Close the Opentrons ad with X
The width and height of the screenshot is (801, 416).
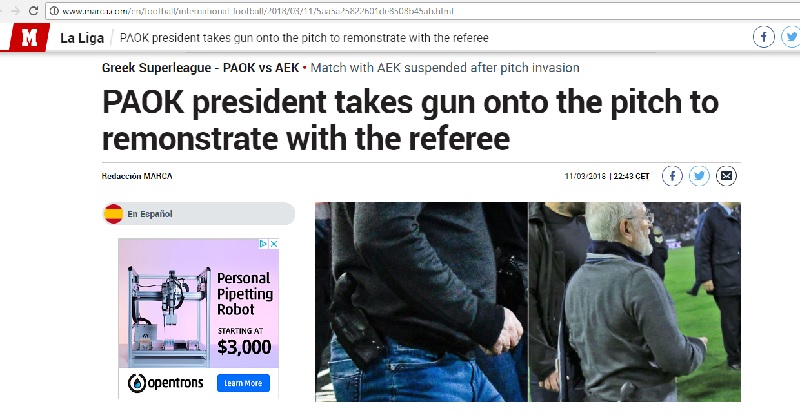(x=274, y=244)
